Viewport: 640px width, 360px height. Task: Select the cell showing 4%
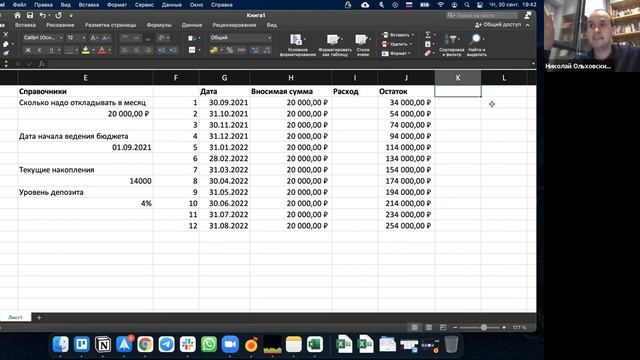click(85, 203)
